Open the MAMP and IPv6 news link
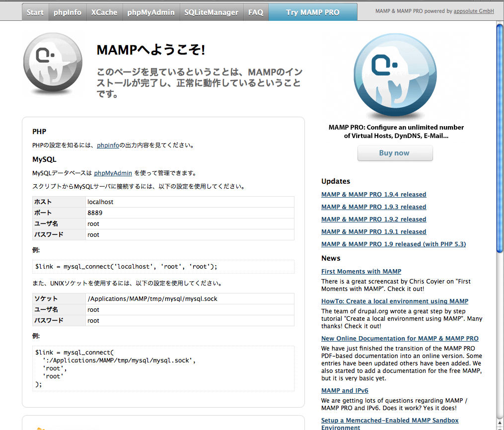Viewport: 504px width, 430px height. pyautogui.click(x=345, y=390)
